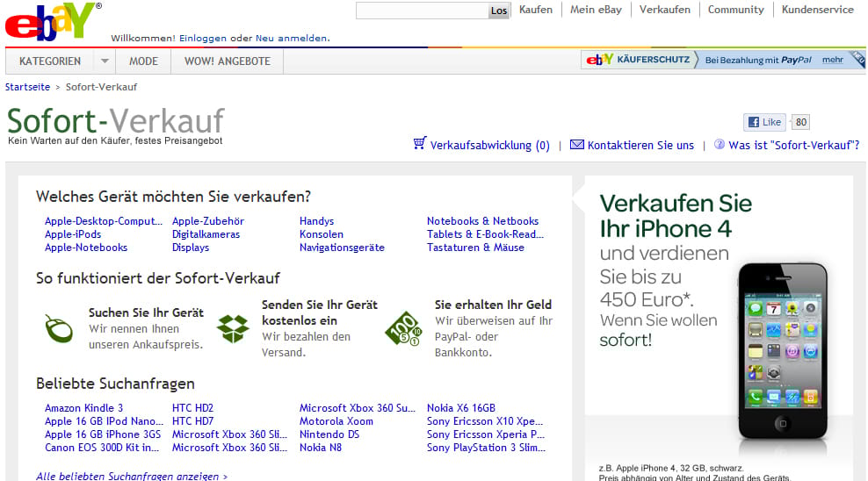Open the Verkaufen menu
Image resolution: width=868 pixels, height=481 pixels.
(x=665, y=10)
